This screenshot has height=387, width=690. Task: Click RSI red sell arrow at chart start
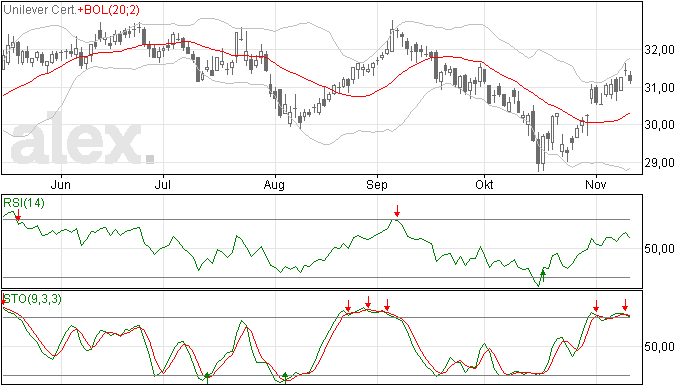pyautogui.click(x=18, y=215)
